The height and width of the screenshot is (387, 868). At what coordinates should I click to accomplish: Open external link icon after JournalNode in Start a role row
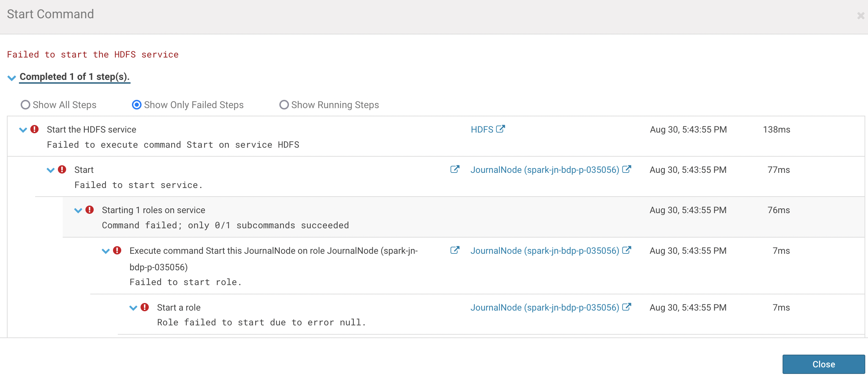pyautogui.click(x=627, y=307)
